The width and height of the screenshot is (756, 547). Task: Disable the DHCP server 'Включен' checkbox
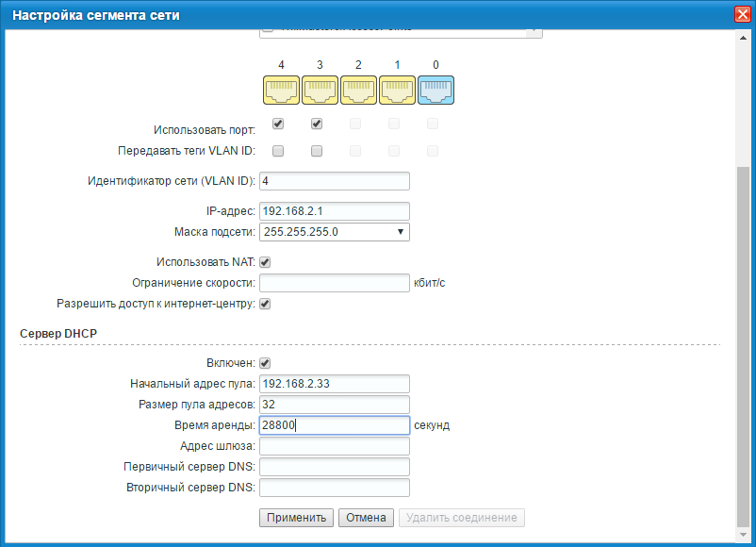(x=265, y=363)
